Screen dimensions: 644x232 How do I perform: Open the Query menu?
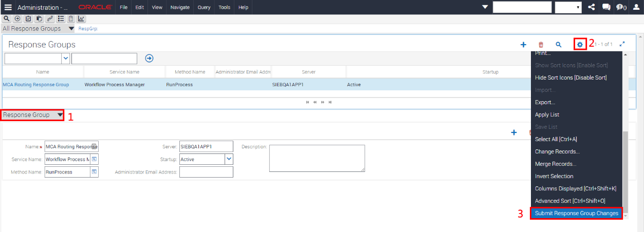204,7
